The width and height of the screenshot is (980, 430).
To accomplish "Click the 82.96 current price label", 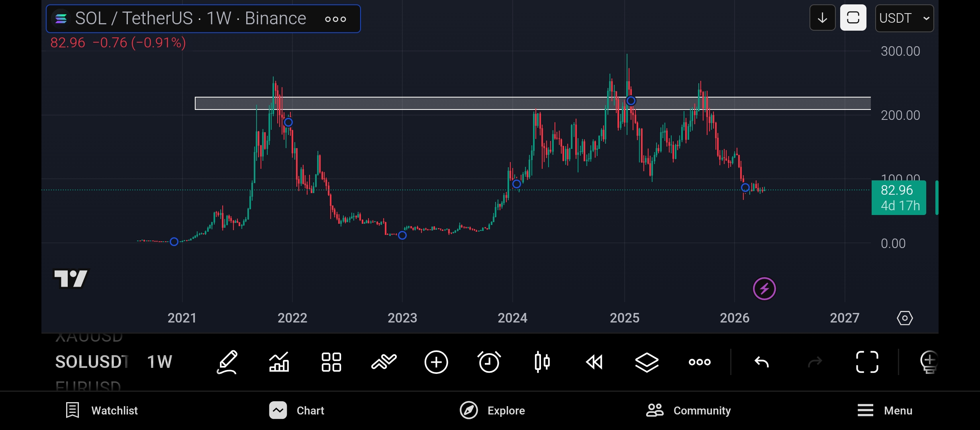I will tap(896, 190).
